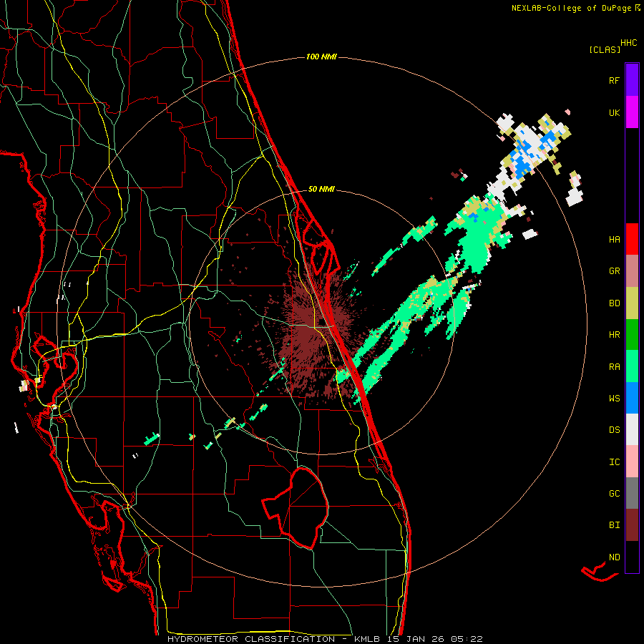Click the NEXLAB-College of DuPage credit
This screenshot has width=644, height=644.
[x=571, y=8]
